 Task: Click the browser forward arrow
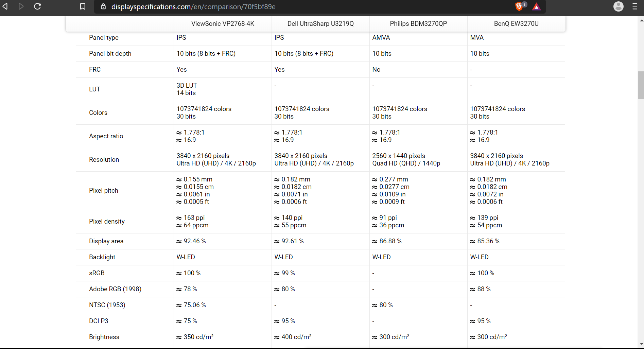(x=21, y=6)
